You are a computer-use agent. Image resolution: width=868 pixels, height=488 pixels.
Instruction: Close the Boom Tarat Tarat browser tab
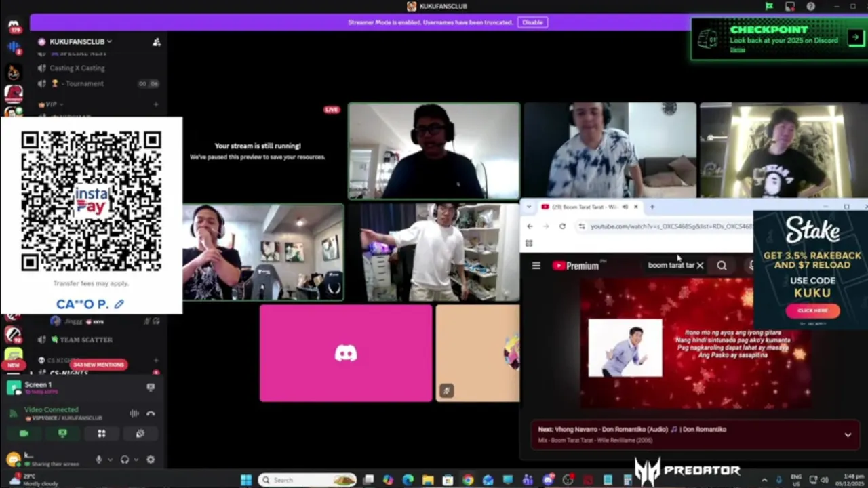click(x=635, y=207)
